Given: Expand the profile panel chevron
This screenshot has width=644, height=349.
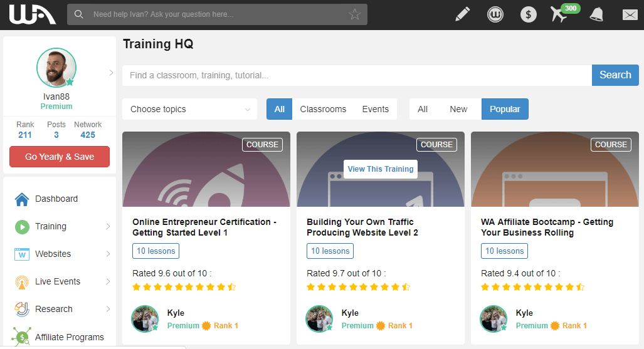Looking at the screenshot, I should click(111, 73).
